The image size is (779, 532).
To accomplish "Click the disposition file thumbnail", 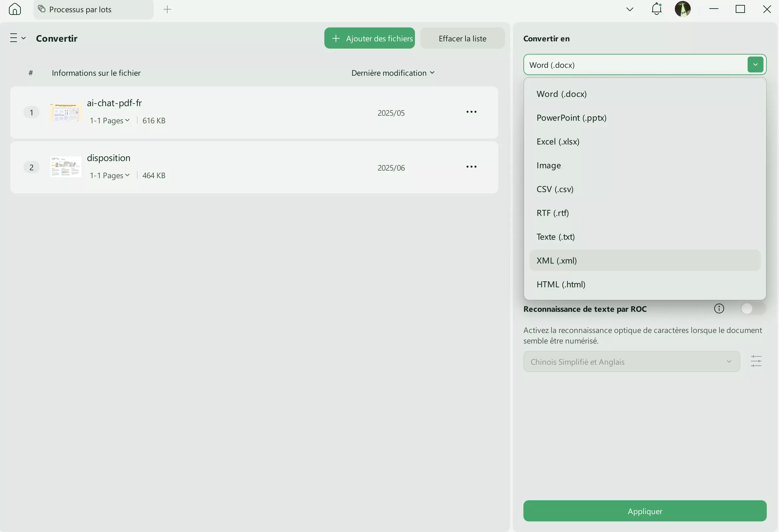I will [66, 167].
